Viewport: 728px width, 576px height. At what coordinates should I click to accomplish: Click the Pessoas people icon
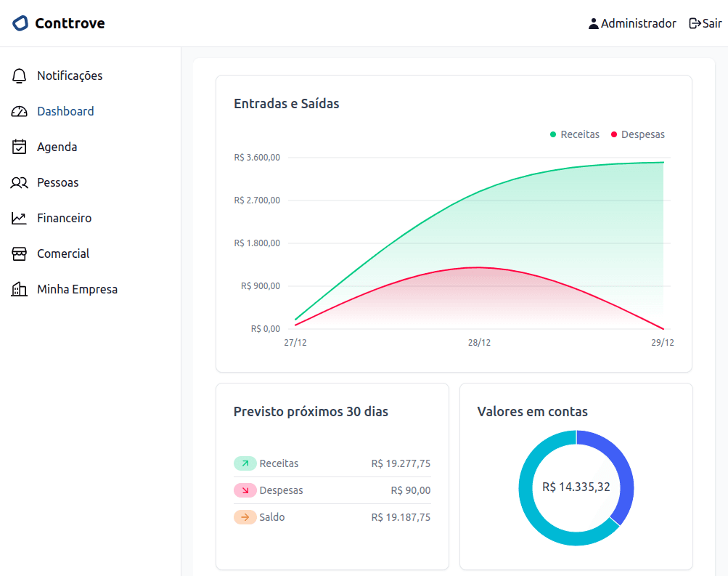[x=20, y=182]
